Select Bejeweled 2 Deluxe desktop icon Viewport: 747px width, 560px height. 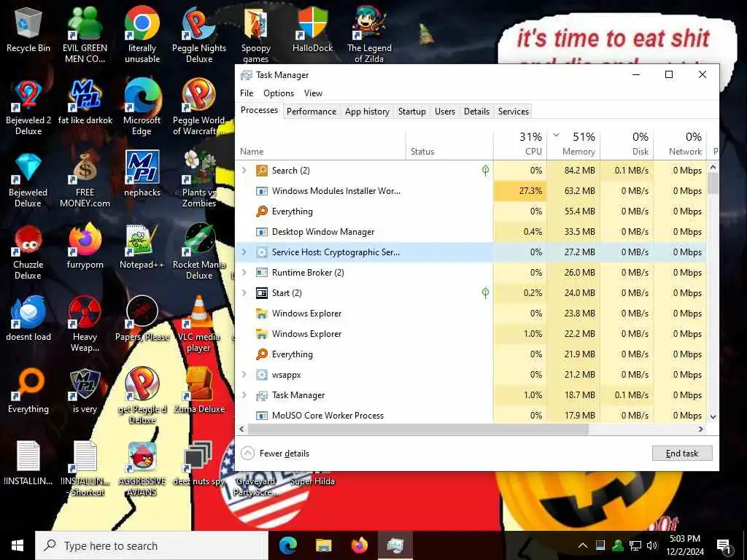[28, 108]
